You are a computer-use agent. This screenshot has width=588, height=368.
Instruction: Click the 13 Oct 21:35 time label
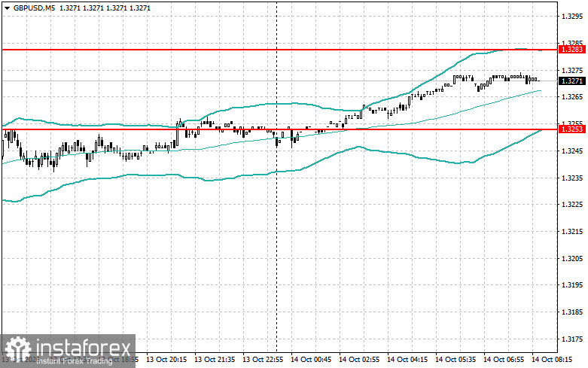(215, 359)
